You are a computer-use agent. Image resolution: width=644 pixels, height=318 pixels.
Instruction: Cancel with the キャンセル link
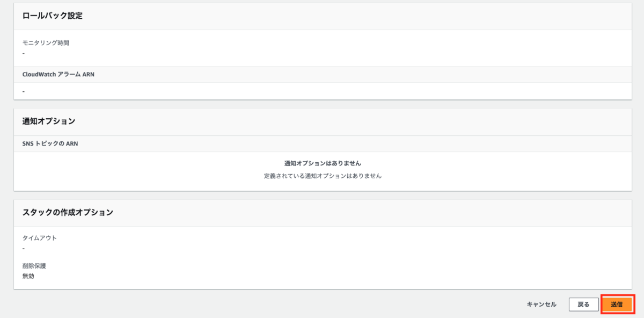[541, 304]
